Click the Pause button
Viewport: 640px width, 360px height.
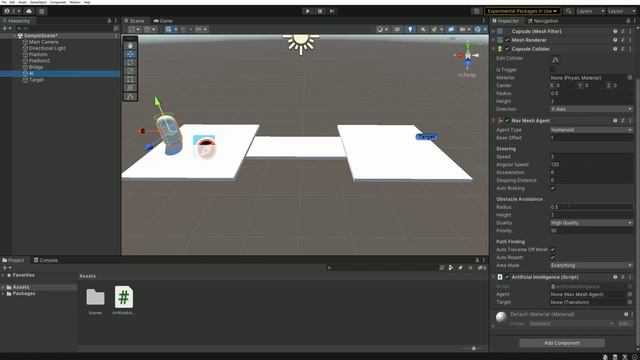320,11
